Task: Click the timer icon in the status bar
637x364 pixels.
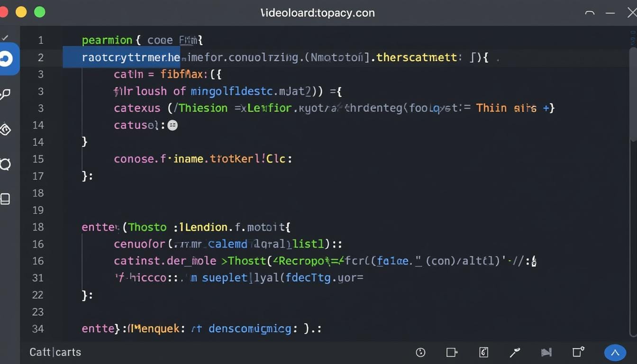Action: [420, 353]
